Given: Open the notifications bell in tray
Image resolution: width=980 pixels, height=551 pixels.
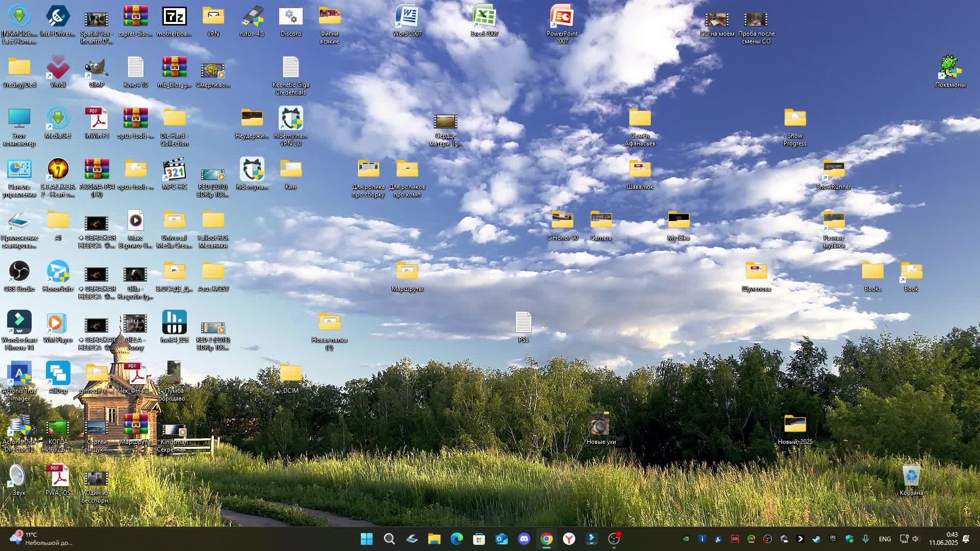Looking at the screenshot, I should [x=966, y=539].
